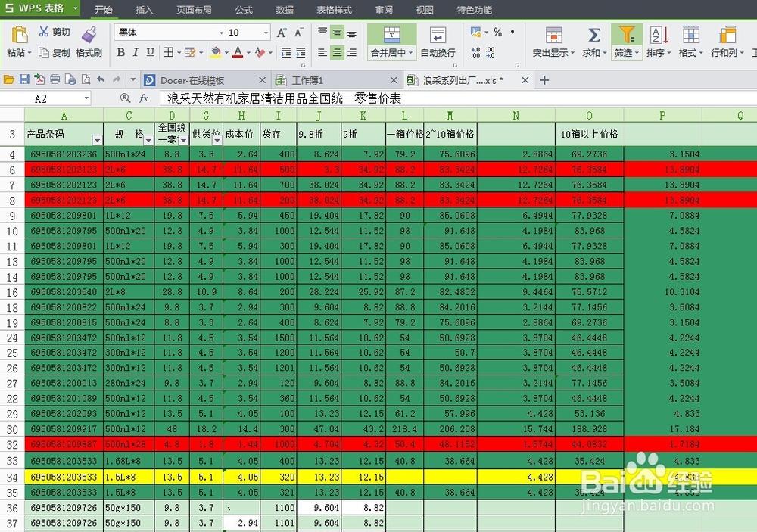Open the 工作簿1 document tab
The image size is (757, 532).
coord(336,80)
